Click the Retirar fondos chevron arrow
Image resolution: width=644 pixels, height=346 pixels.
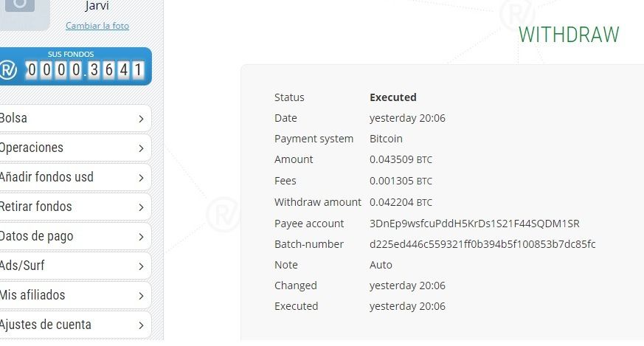[141, 207]
